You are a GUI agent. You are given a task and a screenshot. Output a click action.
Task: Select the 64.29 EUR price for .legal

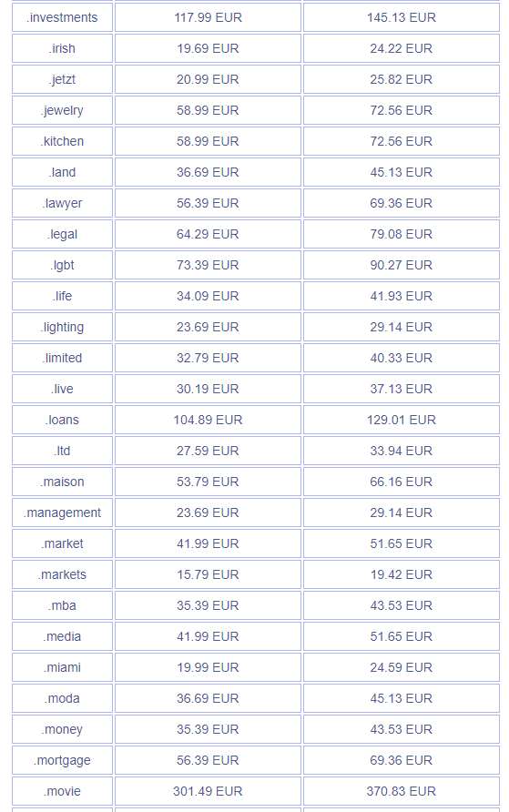point(208,234)
